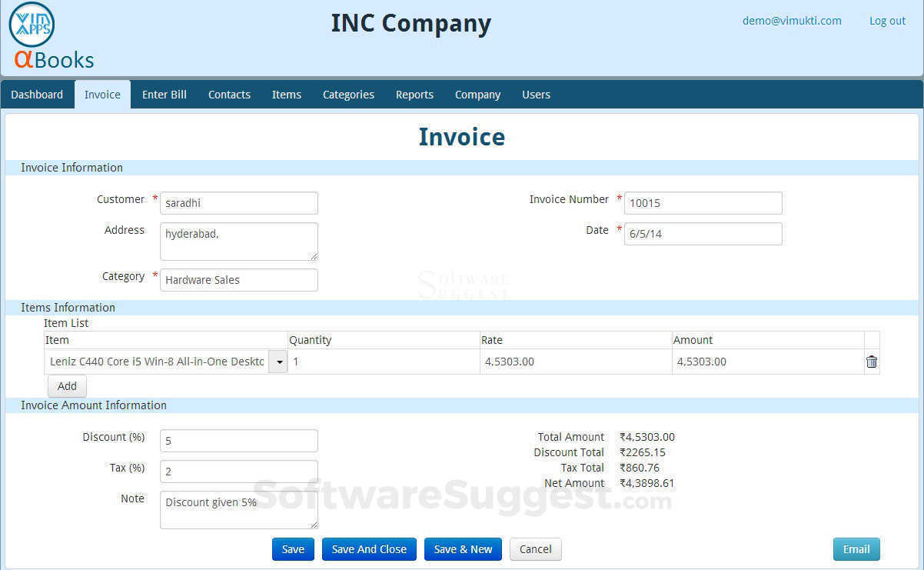Viewport: 924px width, 570px height.
Task: Switch to the Enter Bill tab
Action: tap(165, 95)
